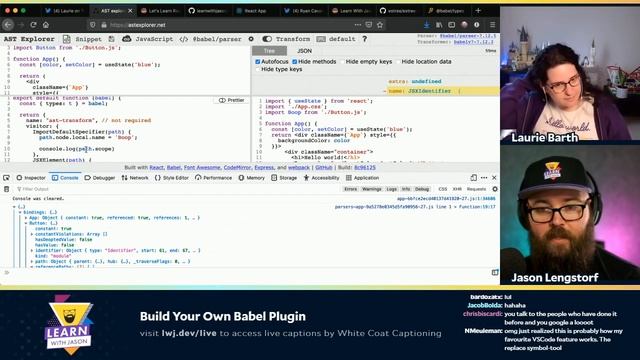
Task: Enable Hide empty keys checkbox
Action: coord(342,62)
